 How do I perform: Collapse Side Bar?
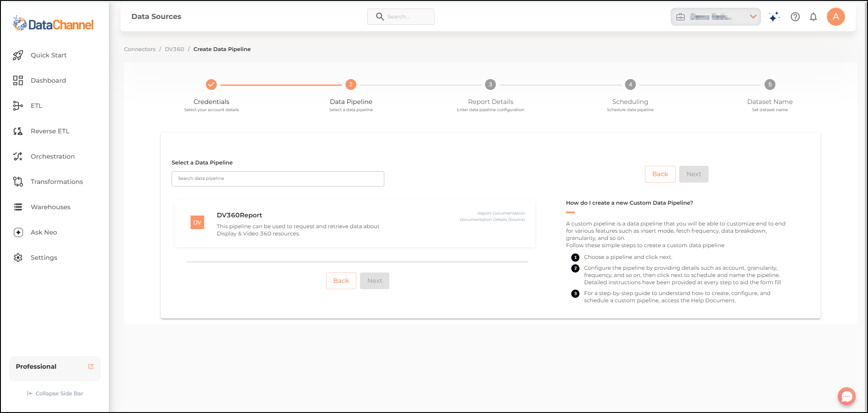coord(55,394)
